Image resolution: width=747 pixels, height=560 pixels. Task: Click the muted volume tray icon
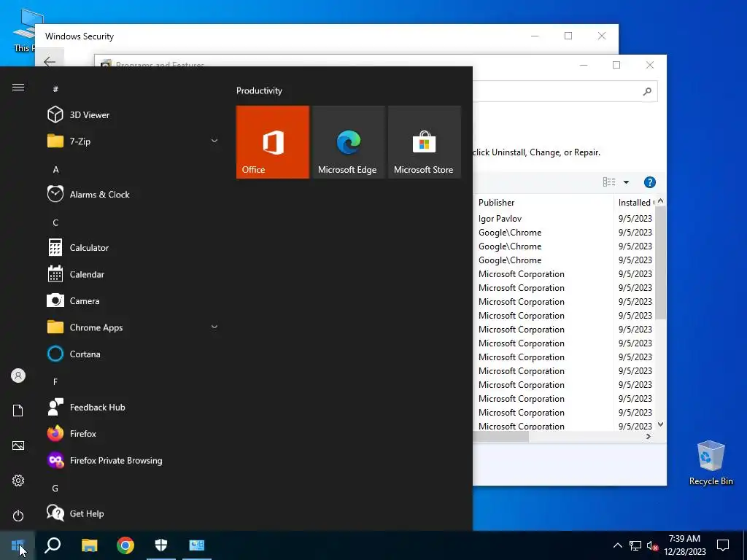pos(652,545)
